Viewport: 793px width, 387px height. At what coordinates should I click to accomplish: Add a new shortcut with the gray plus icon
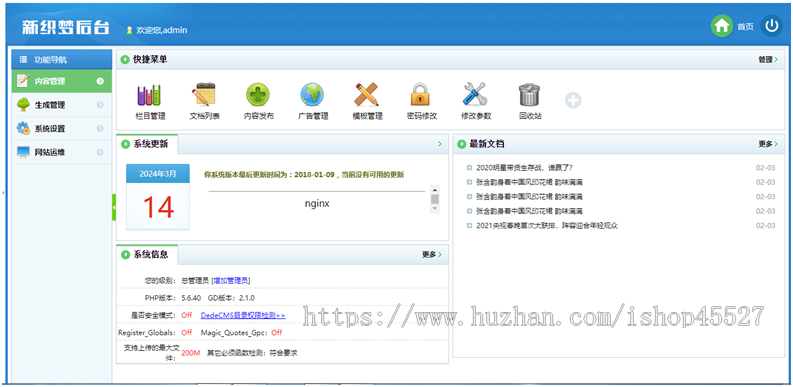coord(573,100)
